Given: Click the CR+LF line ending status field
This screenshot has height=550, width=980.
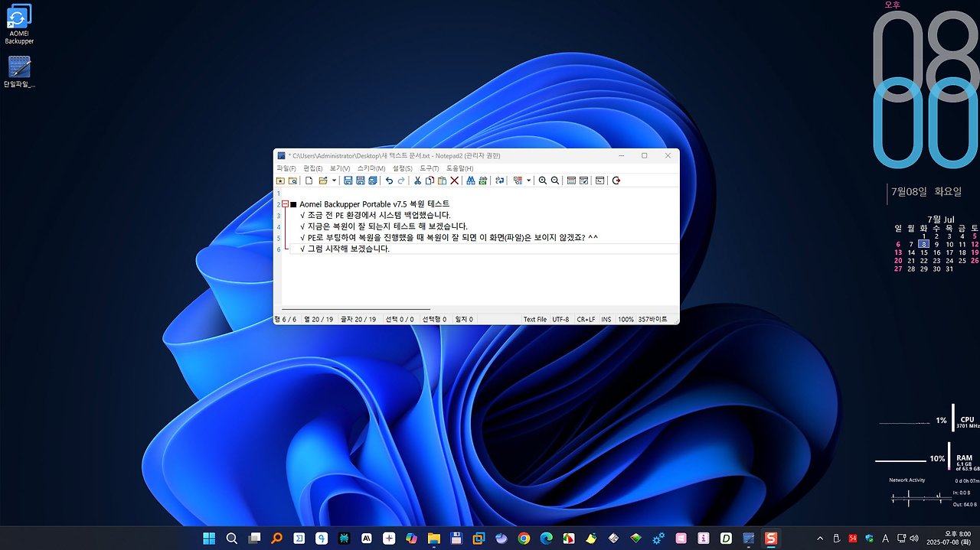Looking at the screenshot, I should [586, 319].
